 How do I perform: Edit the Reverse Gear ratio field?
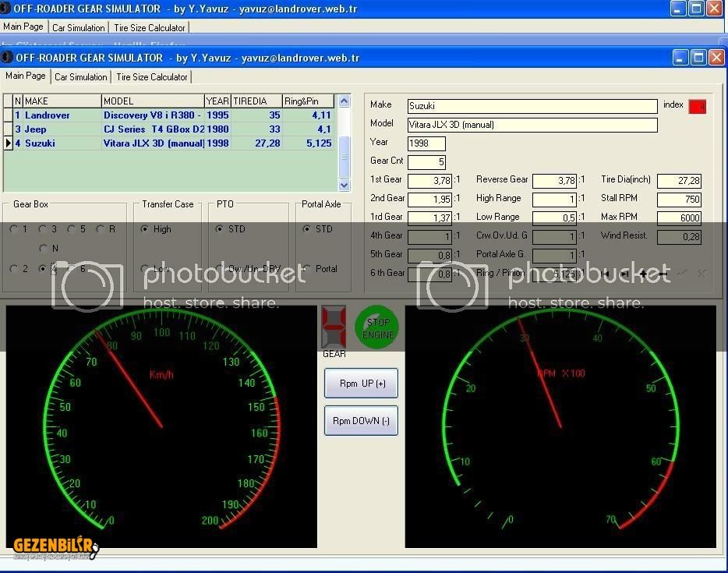[555, 181]
